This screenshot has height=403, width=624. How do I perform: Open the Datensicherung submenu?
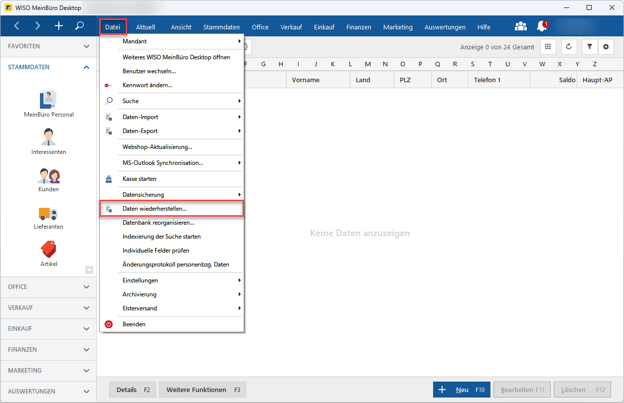143,195
